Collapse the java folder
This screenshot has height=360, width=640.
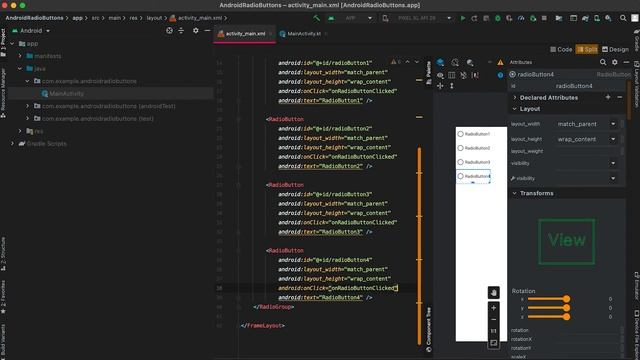point(20,69)
